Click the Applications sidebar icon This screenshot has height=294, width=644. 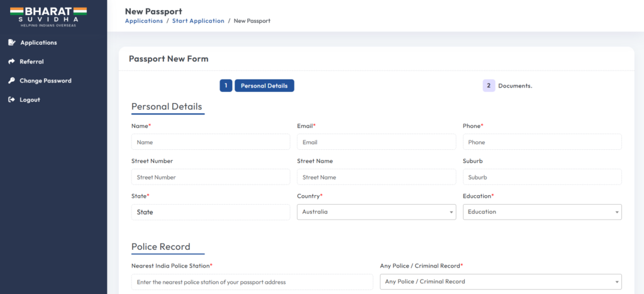[x=11, y=43]
